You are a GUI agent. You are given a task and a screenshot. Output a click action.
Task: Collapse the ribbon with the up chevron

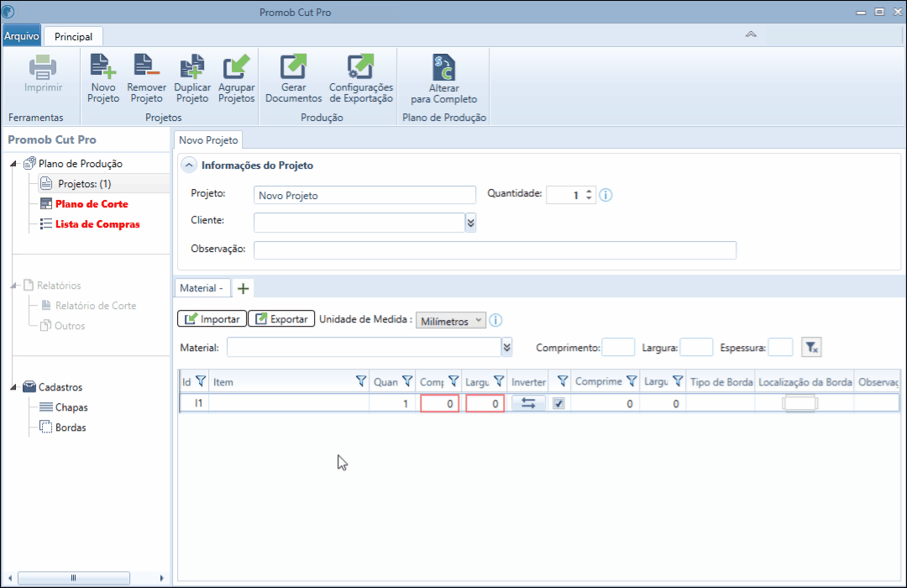click(x=751, y=34)
